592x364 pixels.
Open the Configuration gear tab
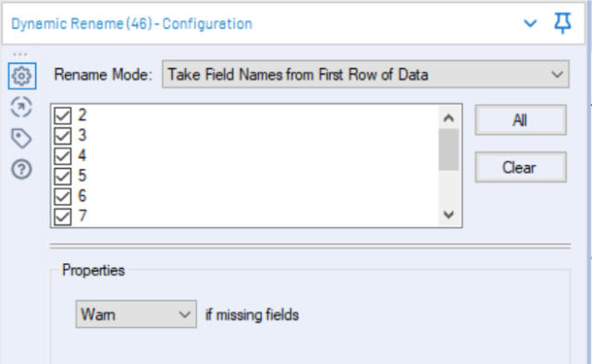[x=22, y=76]
